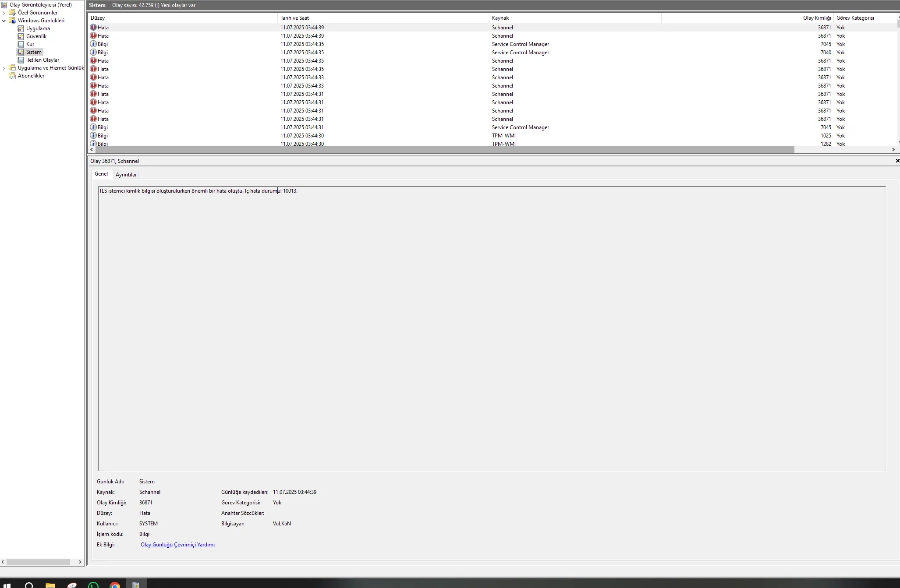Open the Güvenlik log icon
Image resolution: width=900 pixels, height=588 pixels.
pyautogui.click(x=21, y=36)
